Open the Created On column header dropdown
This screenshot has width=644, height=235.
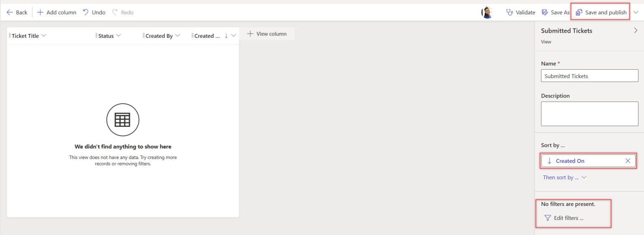pyautogui.click(x=234, y=36)
